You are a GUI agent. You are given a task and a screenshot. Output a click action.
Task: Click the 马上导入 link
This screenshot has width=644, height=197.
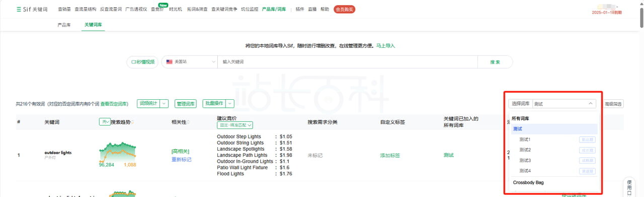click(386, 45)
